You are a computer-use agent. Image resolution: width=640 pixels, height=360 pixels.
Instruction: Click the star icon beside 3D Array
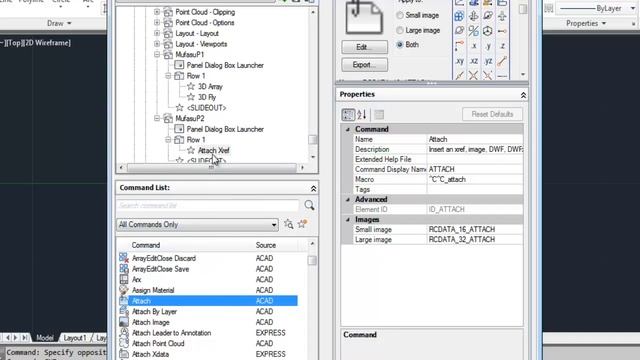191,87
